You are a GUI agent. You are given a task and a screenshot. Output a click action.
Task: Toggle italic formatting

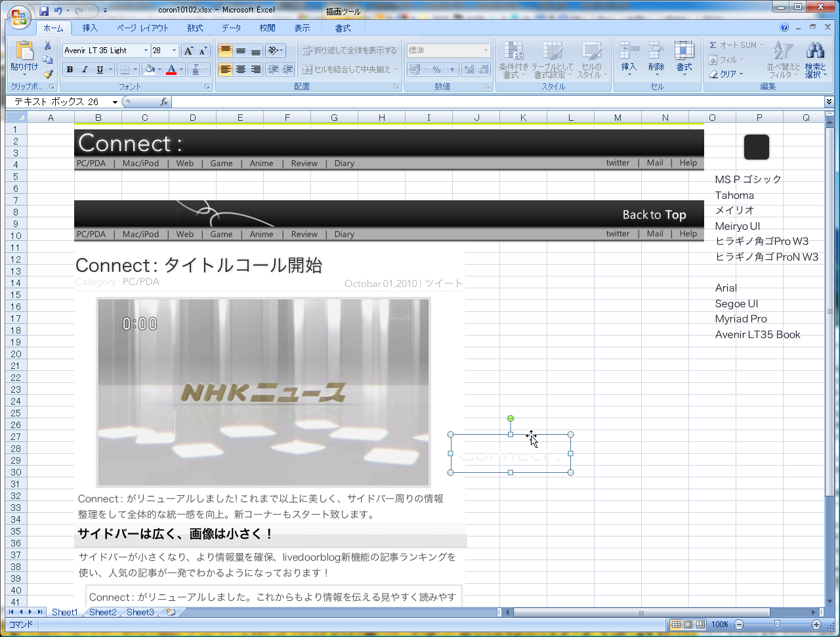(85, 70)
